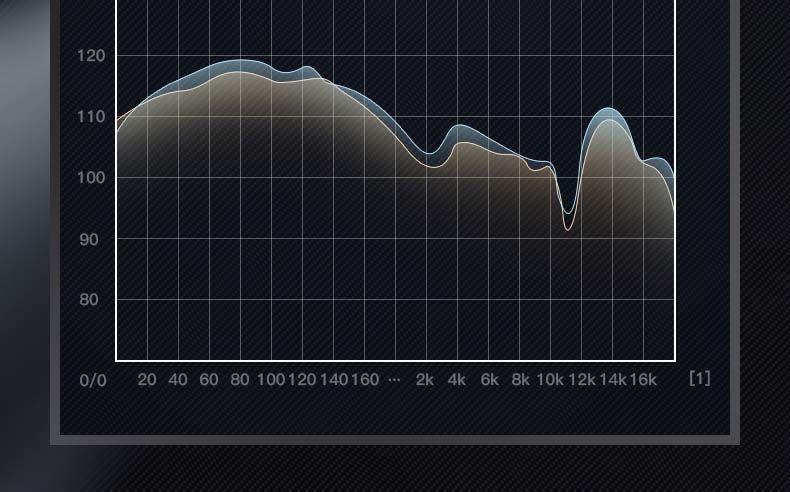Select the 160 Hz x-axis label
This screenshot has height=492, width=790.
[365, 380]
